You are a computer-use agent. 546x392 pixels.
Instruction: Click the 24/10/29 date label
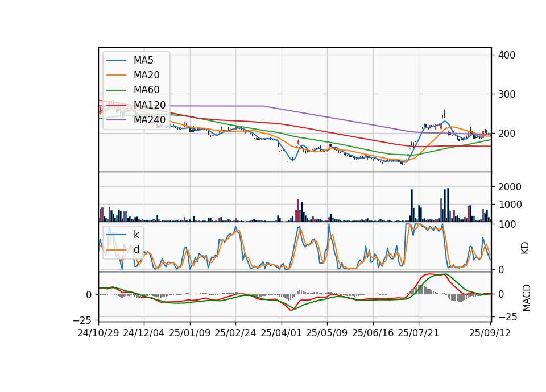(98, 333)
